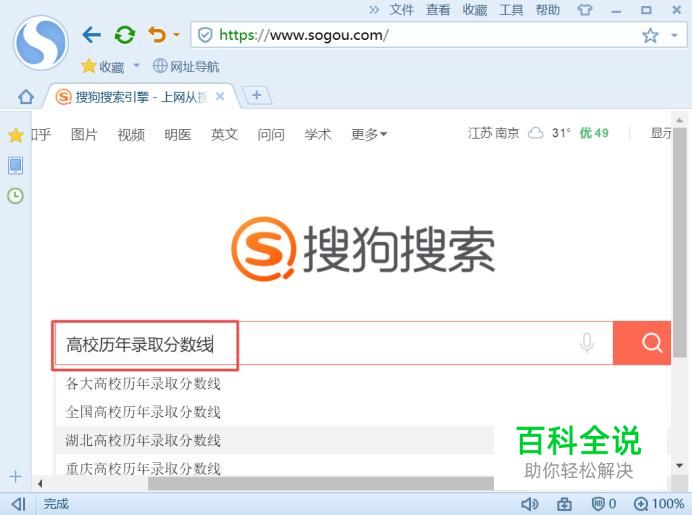The image size is (692, 515).
Task: Bookmark page with the star outline
Action: (x=650, y=35)
